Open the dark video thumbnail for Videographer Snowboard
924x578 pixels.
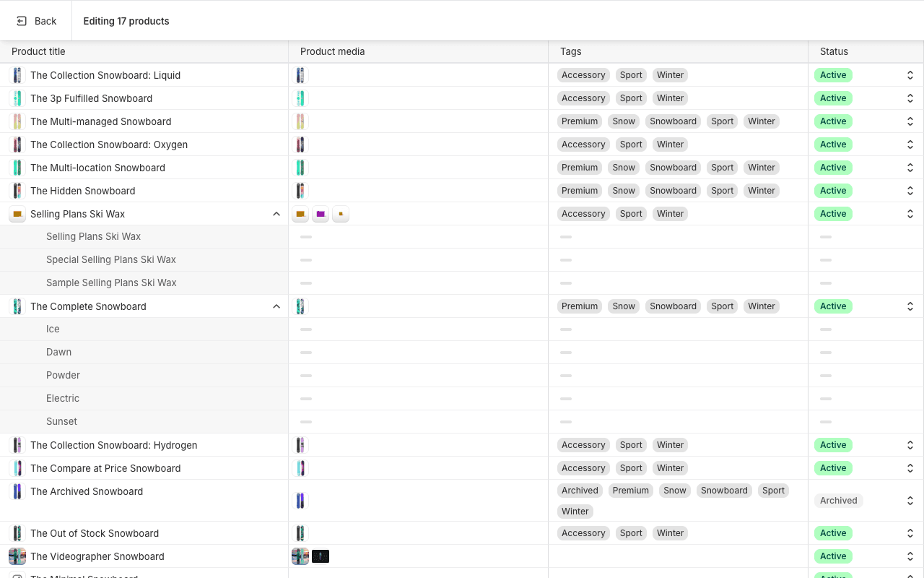pos(321,556)
